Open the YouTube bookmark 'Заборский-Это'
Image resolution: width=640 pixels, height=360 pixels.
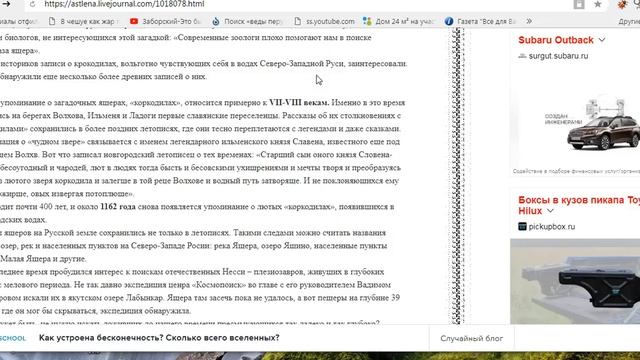click(165, 21)
